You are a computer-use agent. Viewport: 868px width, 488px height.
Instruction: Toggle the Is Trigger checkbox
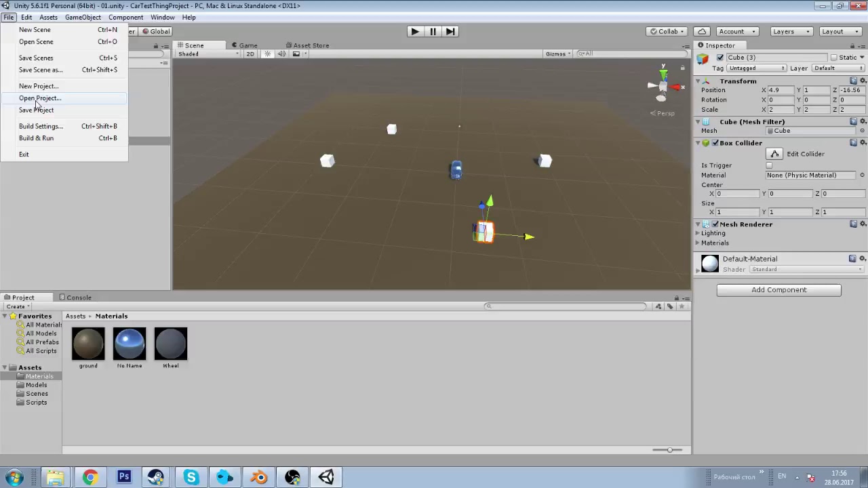[x=769, y=165]
